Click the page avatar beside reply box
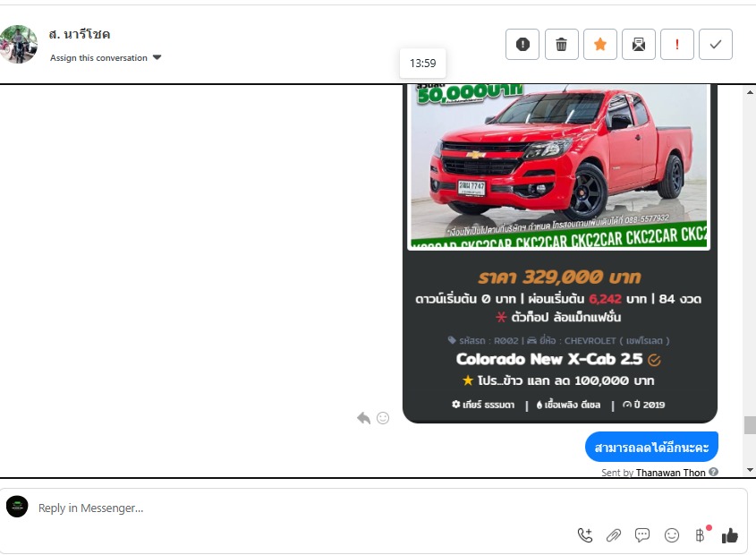The image size is (756, 555). click(17, 507)
